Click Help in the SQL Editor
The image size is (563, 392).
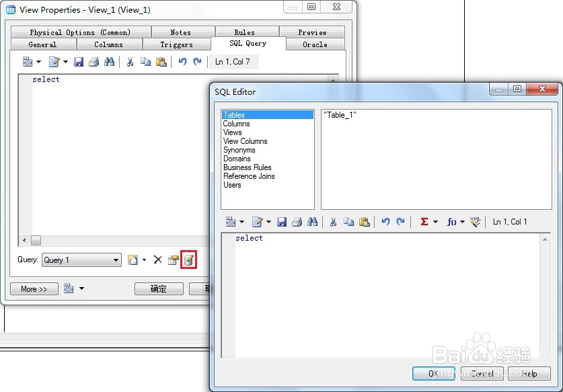[x=529, y=373]
